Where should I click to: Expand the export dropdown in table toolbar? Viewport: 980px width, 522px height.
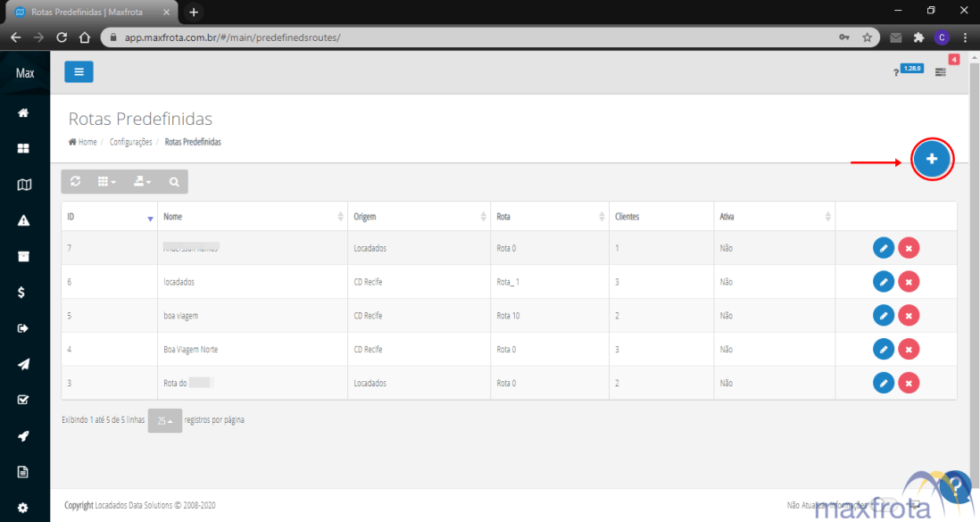[141, 182]
